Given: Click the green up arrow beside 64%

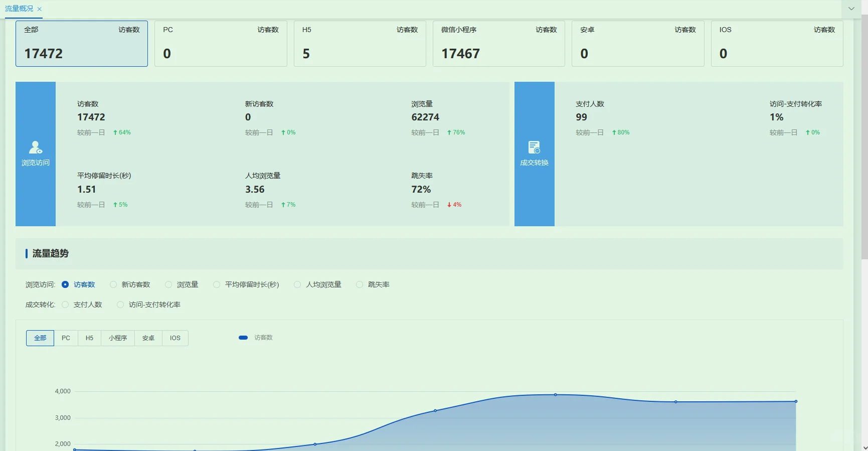Looking at the screenshot, I should [115, 132].
